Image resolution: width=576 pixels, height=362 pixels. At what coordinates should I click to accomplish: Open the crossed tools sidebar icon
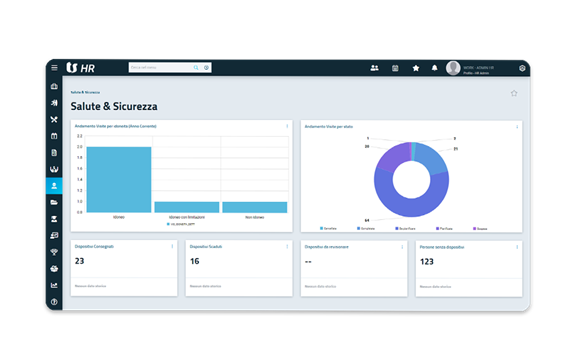point(54,119)
